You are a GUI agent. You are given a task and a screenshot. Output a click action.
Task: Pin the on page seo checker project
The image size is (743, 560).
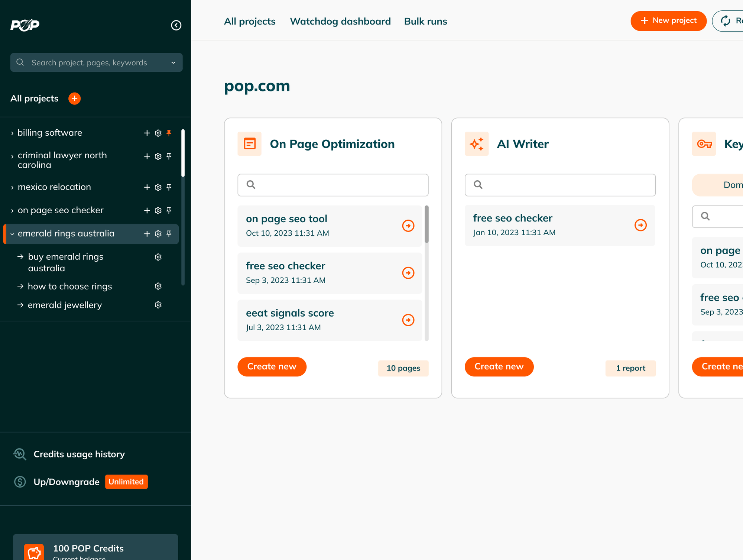(x=169, y=210)
